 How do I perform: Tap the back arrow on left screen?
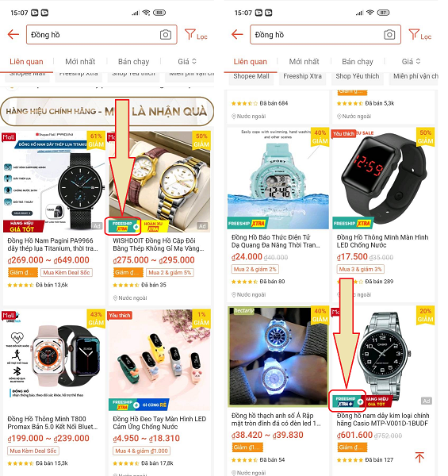pos(13,35)
